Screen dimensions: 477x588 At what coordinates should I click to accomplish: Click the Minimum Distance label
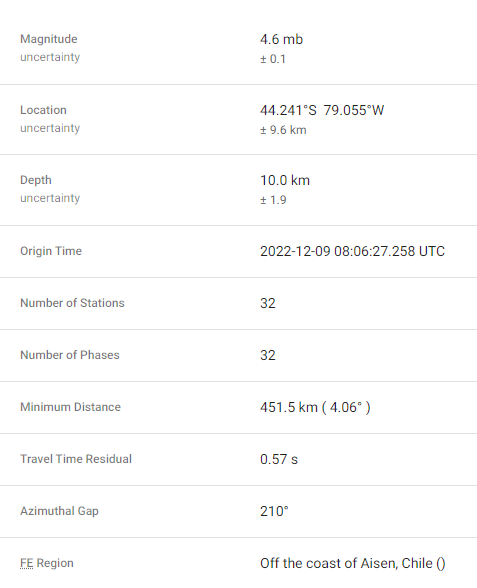70,407
